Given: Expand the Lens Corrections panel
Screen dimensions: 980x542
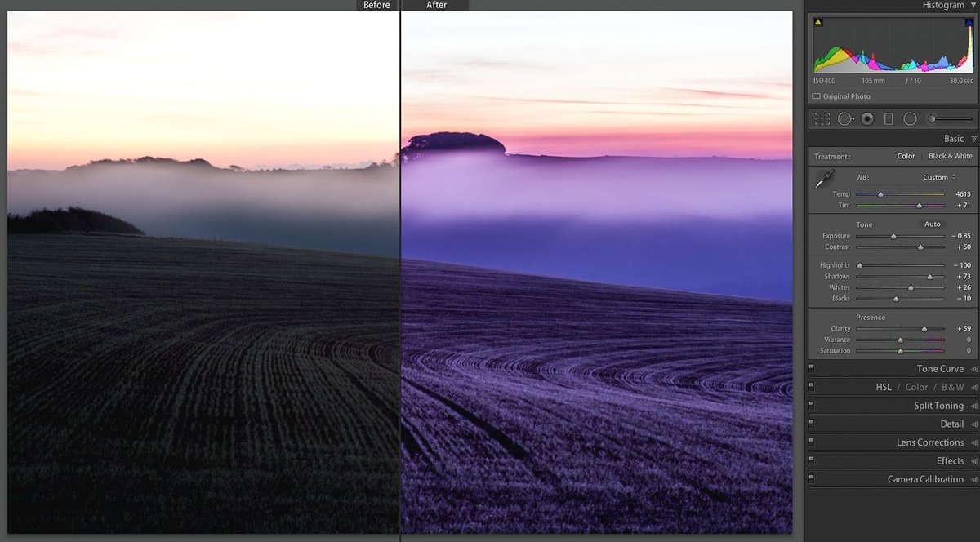Looking at the screenshot, I should click(x=973, y=442).
